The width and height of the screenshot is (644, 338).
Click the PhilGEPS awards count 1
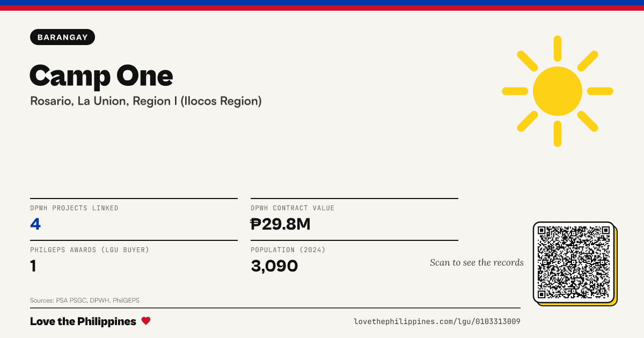point(33,266)
